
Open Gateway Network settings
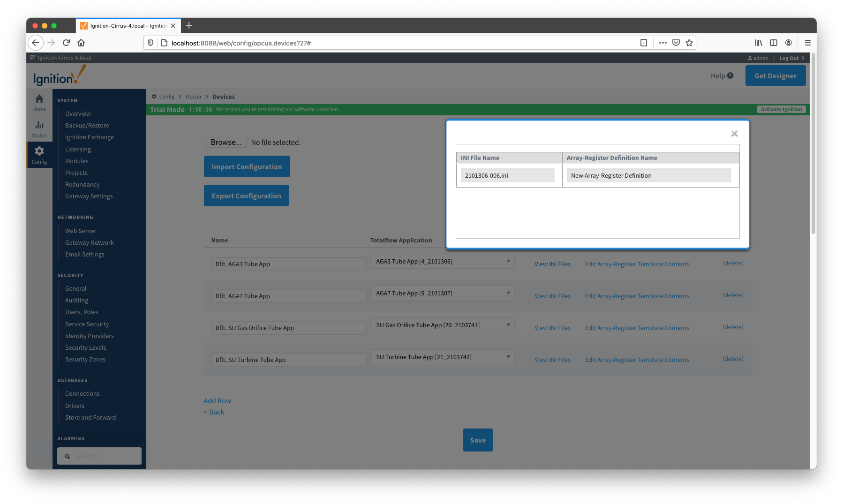pyautogui.click(x=89, y=242)
